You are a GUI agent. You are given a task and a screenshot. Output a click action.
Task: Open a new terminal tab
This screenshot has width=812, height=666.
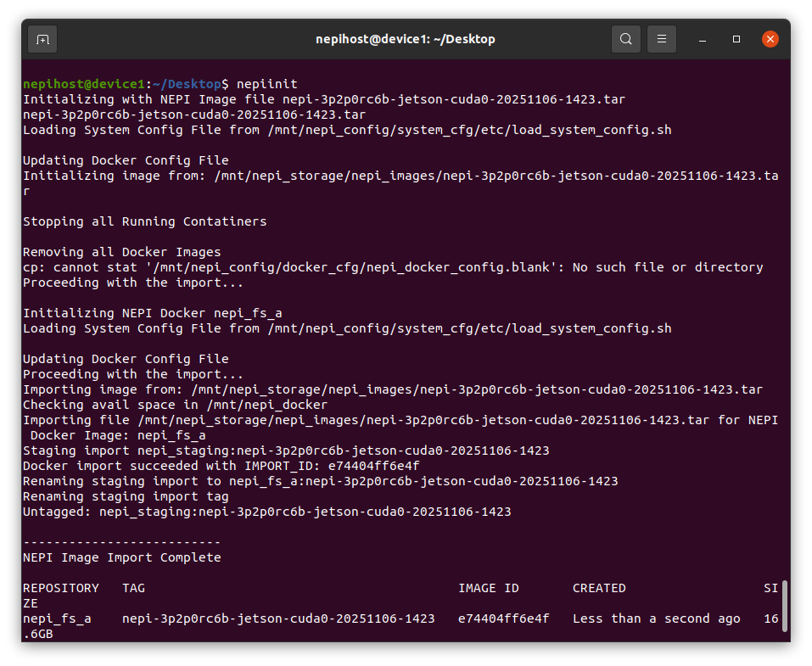(x=42, y=38)
